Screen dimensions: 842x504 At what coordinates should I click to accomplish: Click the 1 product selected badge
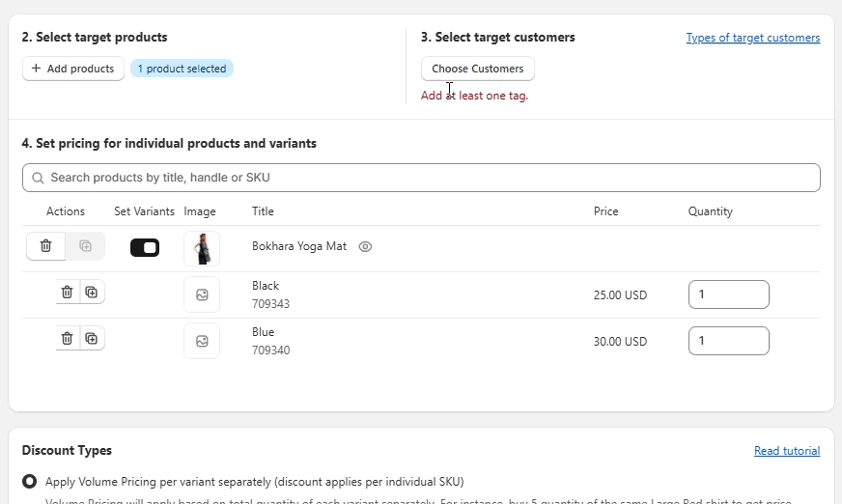click(182, 69)
